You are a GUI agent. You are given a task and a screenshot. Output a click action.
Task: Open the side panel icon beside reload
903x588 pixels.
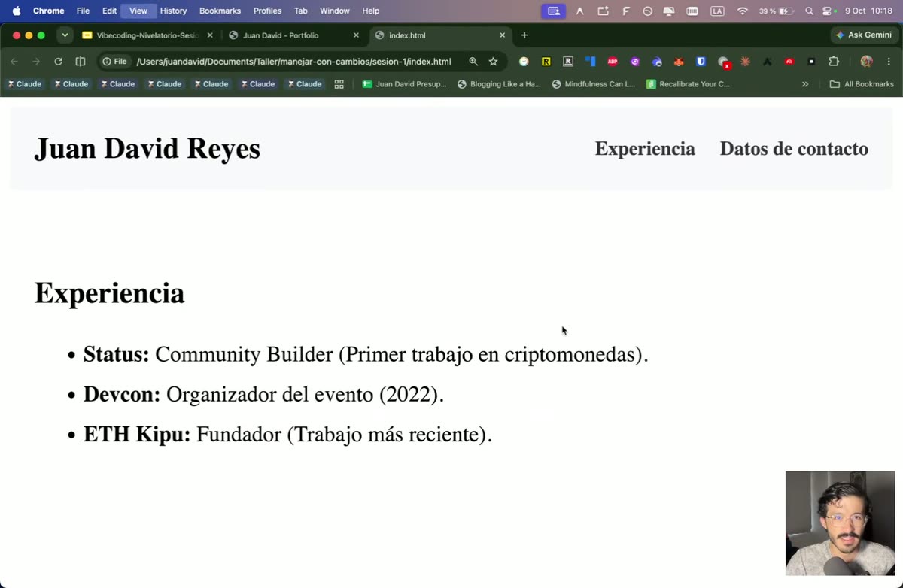[81, 62]
